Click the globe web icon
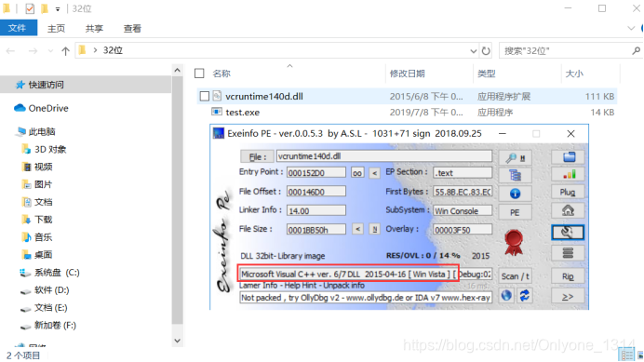This screenshot has width=644, height=362. (506, 295)
